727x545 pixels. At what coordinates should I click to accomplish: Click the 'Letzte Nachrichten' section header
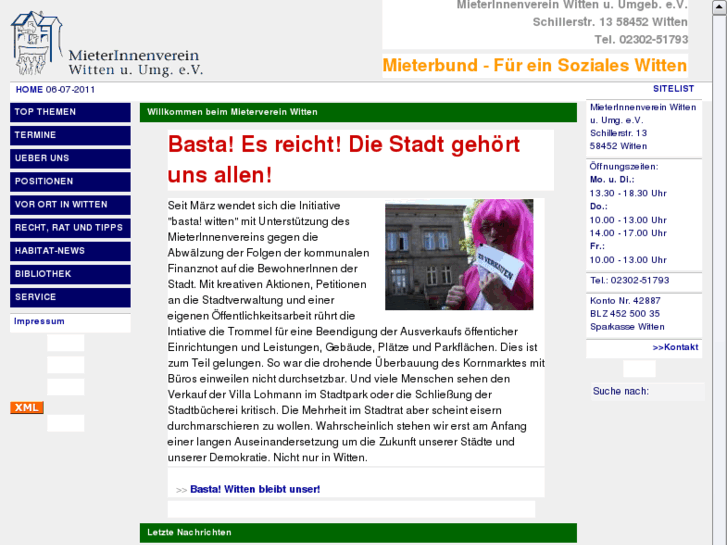tap(358, 532)
